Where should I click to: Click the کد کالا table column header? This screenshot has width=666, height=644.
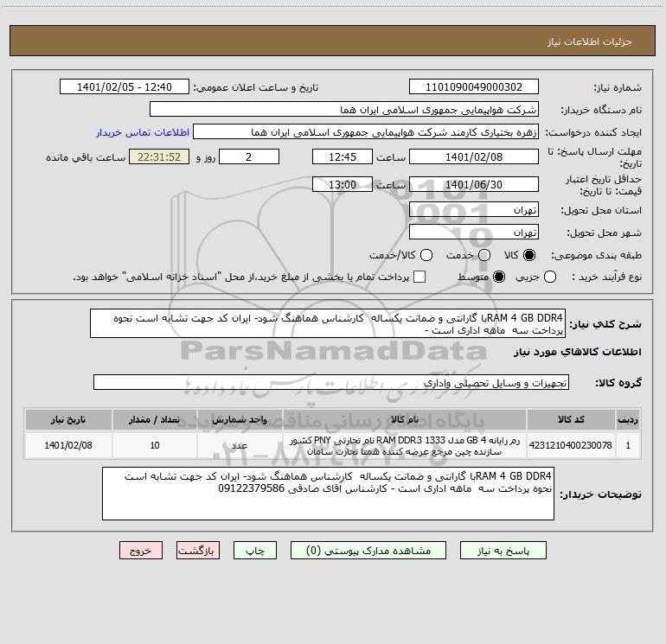tap(571, 420)
